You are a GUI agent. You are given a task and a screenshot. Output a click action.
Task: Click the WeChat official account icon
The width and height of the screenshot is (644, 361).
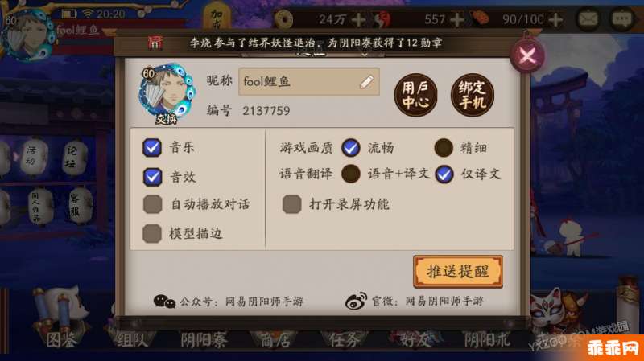tap(164, 302)
